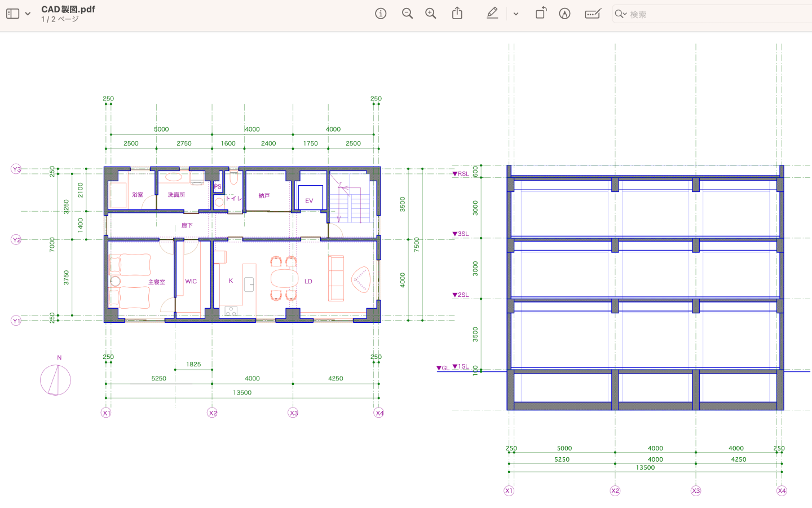The image size is (812, 508).
Task: Toggle the sidebar view button
Action: [x=12, y=14]
